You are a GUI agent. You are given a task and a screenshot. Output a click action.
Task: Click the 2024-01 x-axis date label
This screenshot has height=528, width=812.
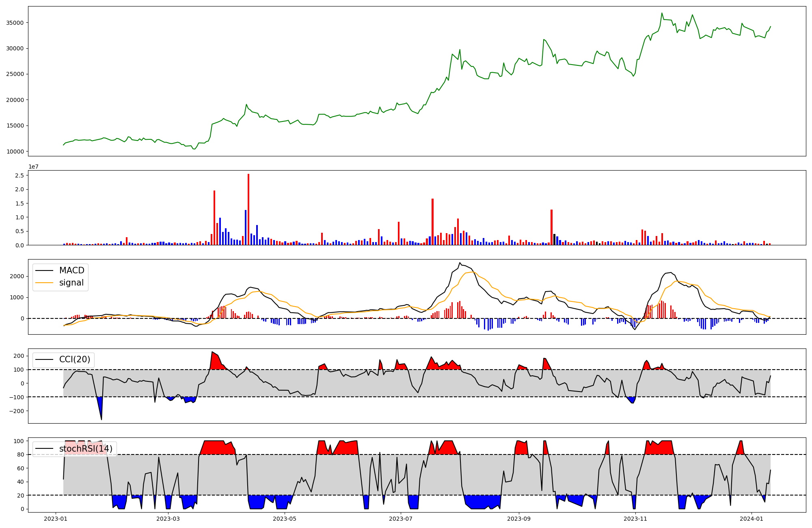pyautogui.click(x=752, y=519)
